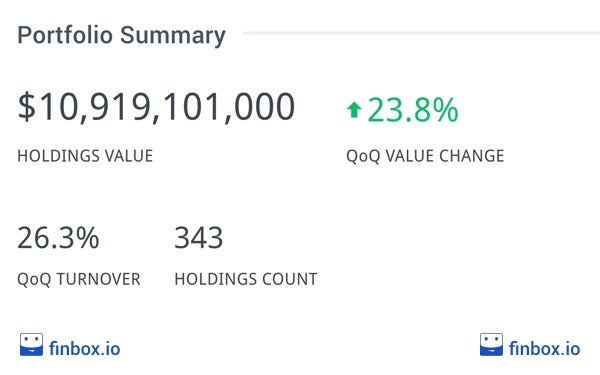Viewport: 600px width, 375px height.
Task: Select the 26.3% turnover figure
Action: coord(58,238)
